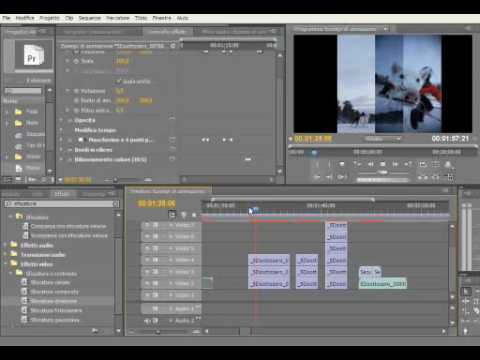This screenshot has height=360, width=480.
Task: Step forward one frame in Program monitor
Action: tap(395, 164)
